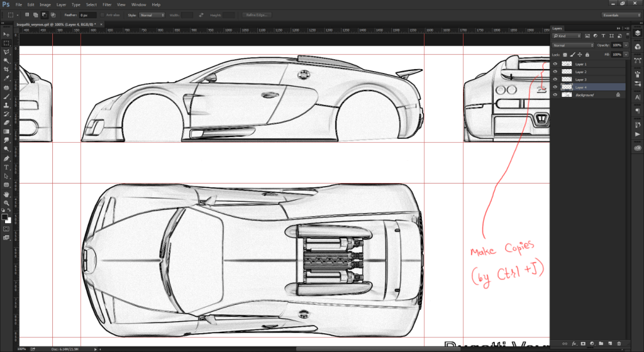The image size is (644, 352).
Task: Toggle the Anti-alias checkbox
Action: [103, 15]
